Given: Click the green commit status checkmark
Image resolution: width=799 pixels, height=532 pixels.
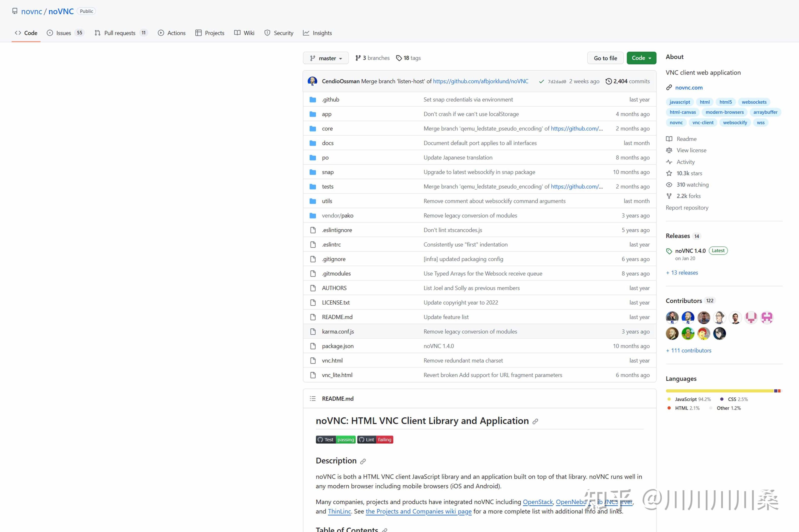Looking at the screenshot, I should click(541, 81).
